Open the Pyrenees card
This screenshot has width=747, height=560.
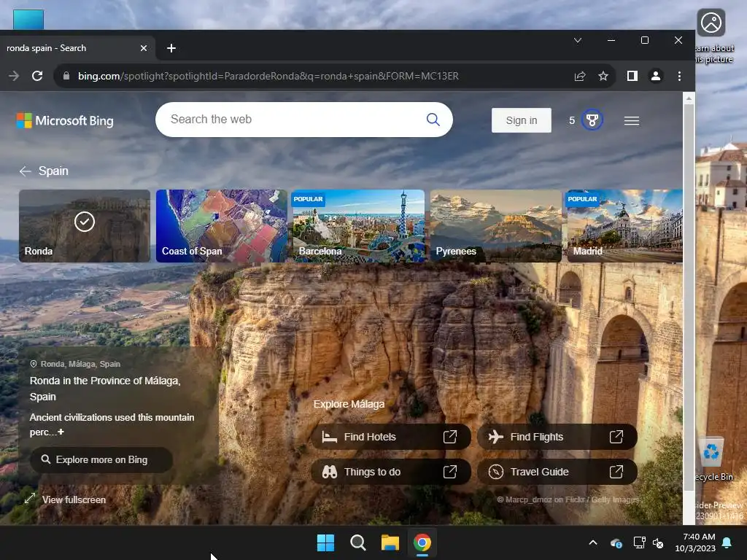click(495, 226)
